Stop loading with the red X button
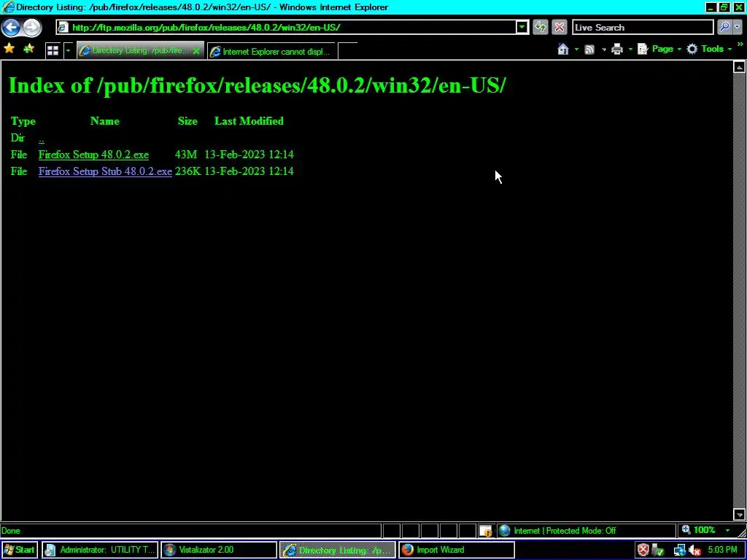 click(560, 27)
